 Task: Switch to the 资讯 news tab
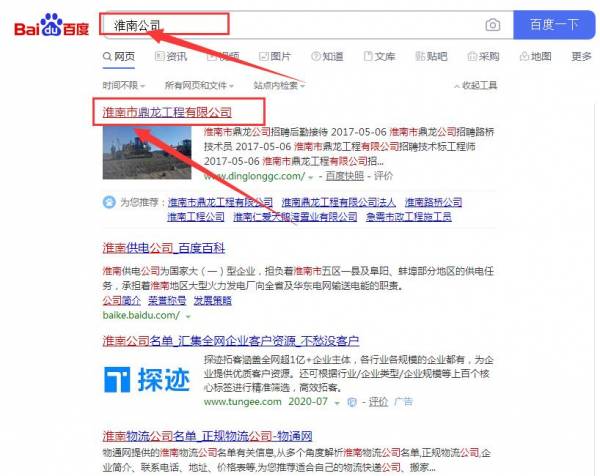click(x=171, y=57)
